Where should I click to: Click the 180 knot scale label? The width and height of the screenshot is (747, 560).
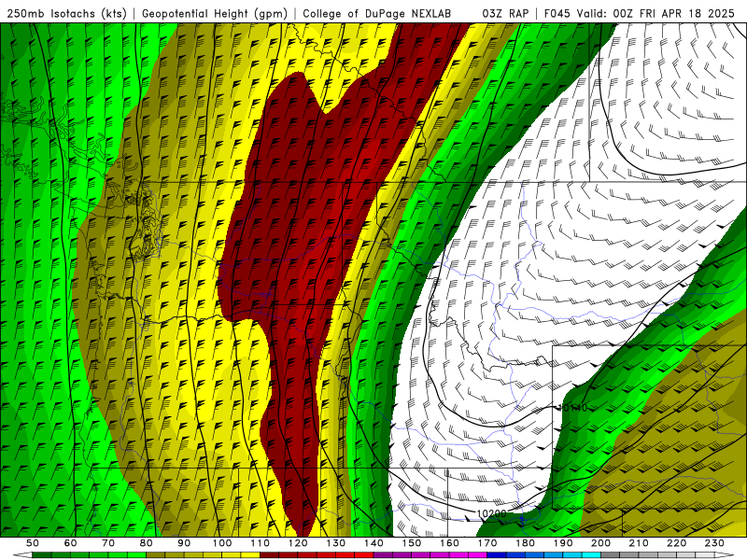point(525,543)
